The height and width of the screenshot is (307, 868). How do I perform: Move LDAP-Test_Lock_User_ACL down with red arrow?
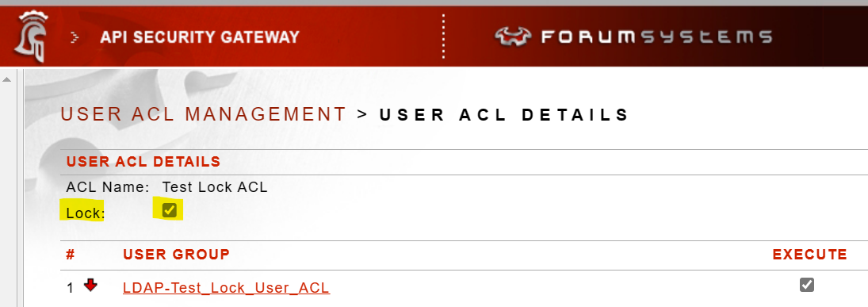coord(91,286)
